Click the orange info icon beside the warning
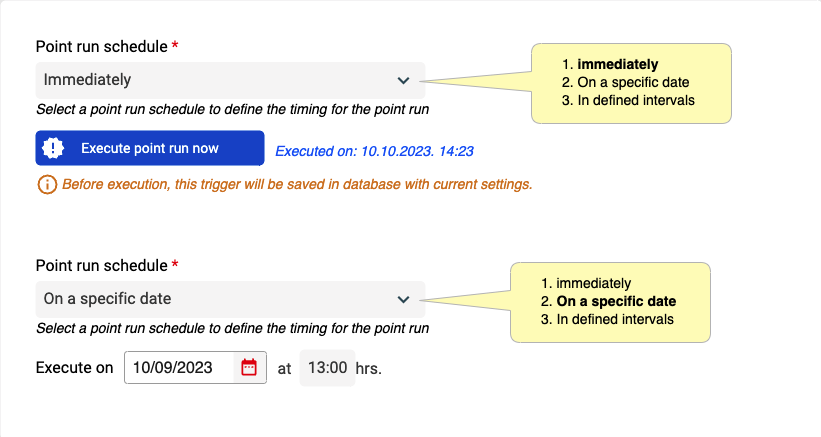Screen dimensions: 821x437 point(46,185)
